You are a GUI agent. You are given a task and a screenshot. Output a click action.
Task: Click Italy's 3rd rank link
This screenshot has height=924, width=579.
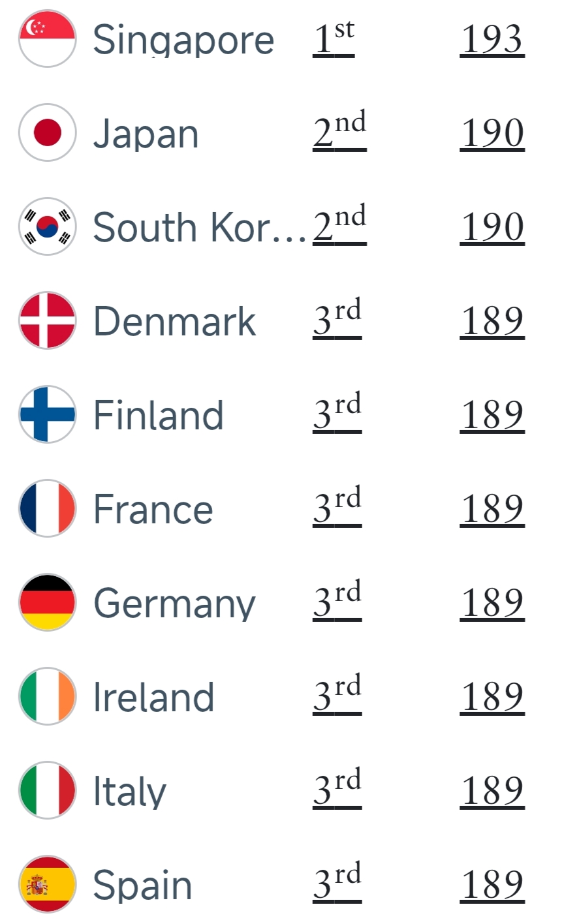coord(337,790)
